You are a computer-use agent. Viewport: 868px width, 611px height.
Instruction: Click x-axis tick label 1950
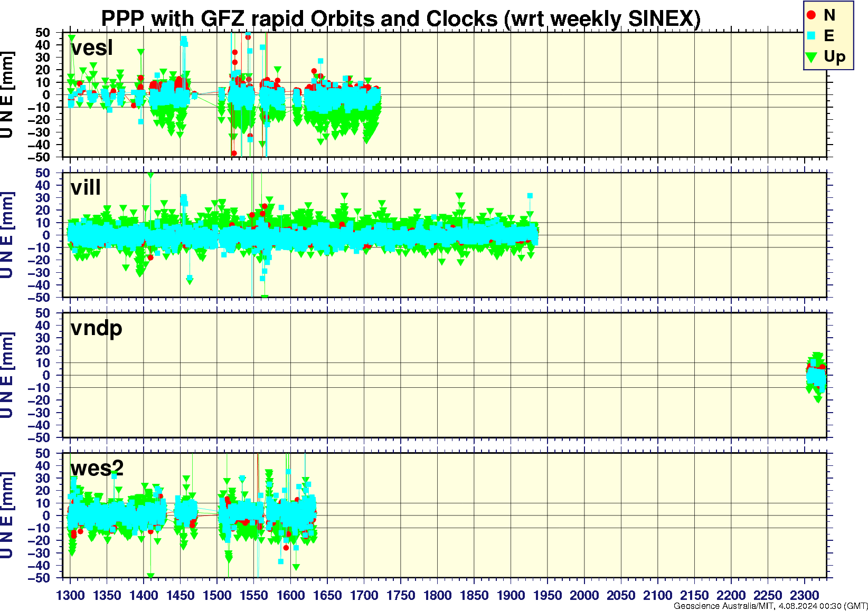548,595
